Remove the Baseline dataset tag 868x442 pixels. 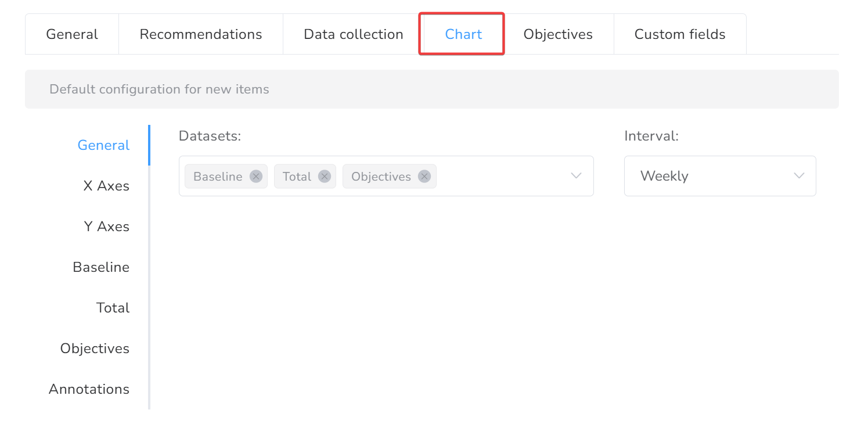[256, 177]
